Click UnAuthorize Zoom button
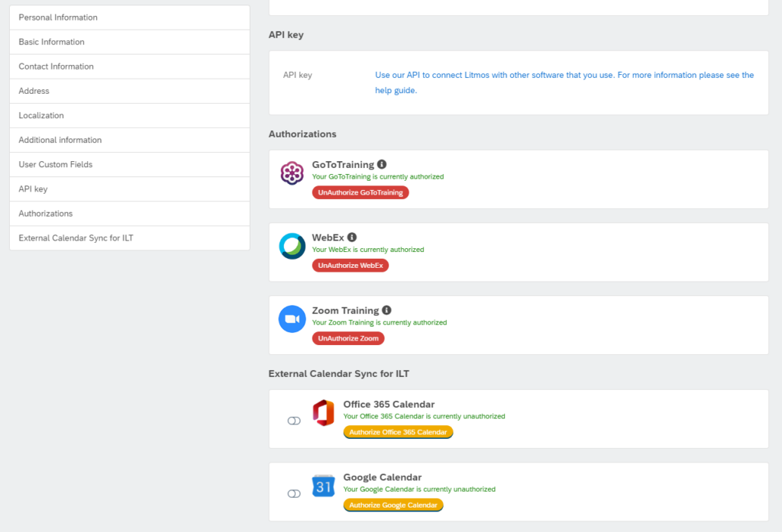Screen dimensions: 782x532 click(x=348, y=338)
